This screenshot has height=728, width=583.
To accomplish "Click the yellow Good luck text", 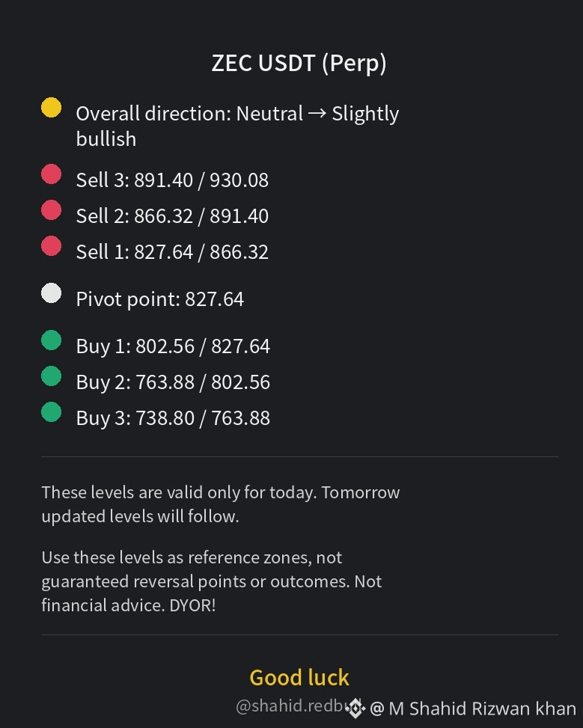I will point(299,677).
